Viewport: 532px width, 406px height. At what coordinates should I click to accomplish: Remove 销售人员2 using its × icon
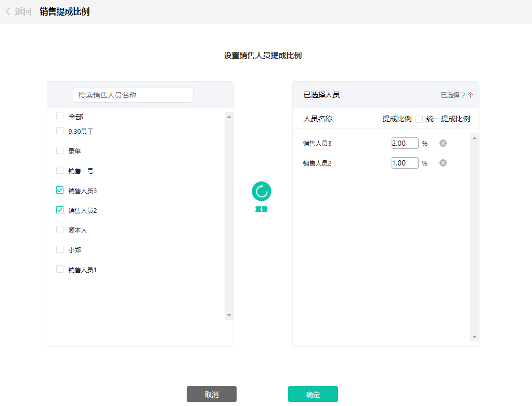pyautogui.click(x=443, y=162)
